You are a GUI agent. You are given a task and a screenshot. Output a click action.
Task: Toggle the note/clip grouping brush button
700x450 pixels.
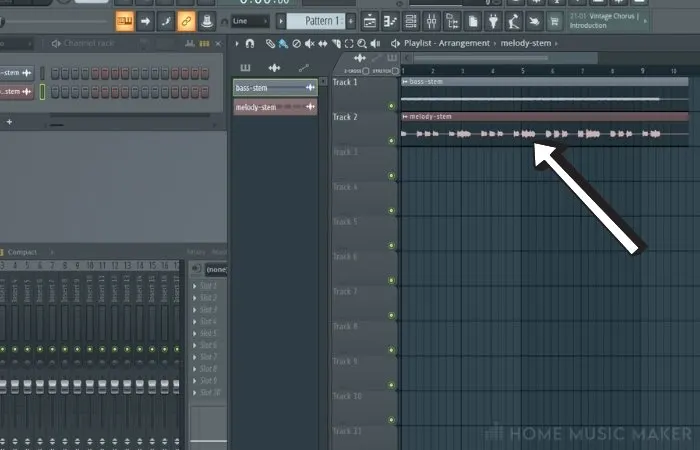tap(166, 21)
